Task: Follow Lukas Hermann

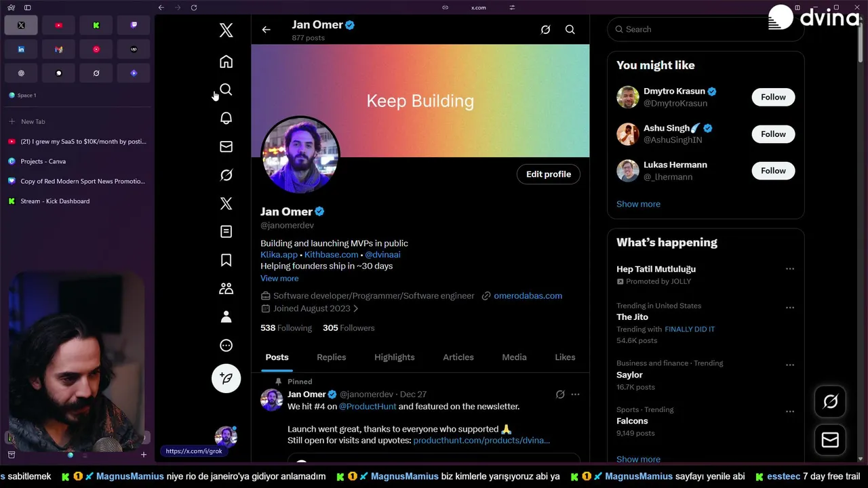Action: tap(773, 171)
